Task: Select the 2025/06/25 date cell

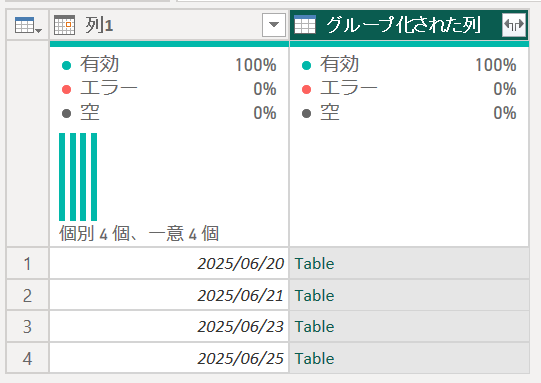Action: 169,358
